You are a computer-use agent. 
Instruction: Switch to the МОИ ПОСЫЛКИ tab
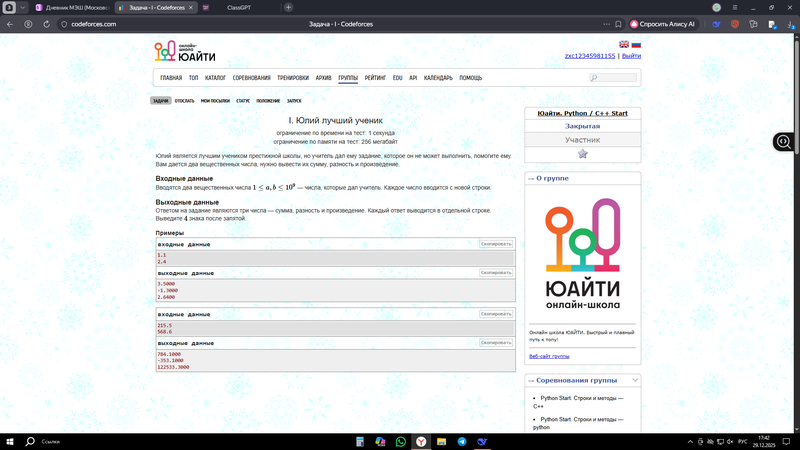point(214,101)
